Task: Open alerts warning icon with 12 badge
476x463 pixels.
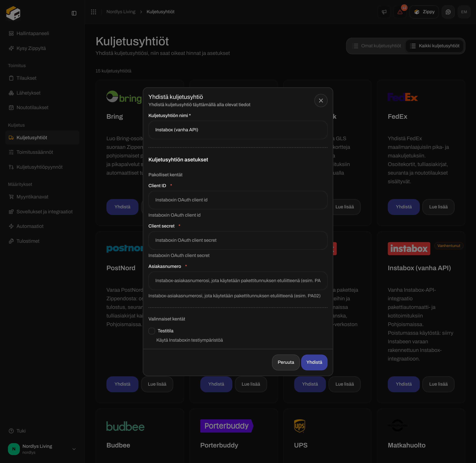Action: click(400, 12)
